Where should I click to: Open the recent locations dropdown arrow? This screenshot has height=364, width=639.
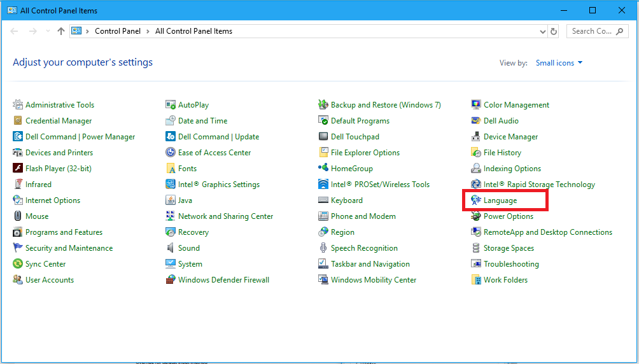click(48, 31)
